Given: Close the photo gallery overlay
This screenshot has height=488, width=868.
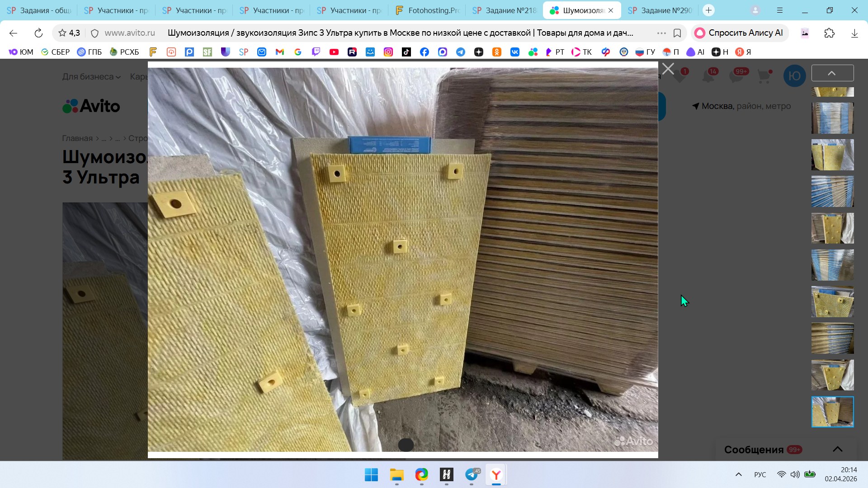Looking at the screenshot, I should coord(668,69).
